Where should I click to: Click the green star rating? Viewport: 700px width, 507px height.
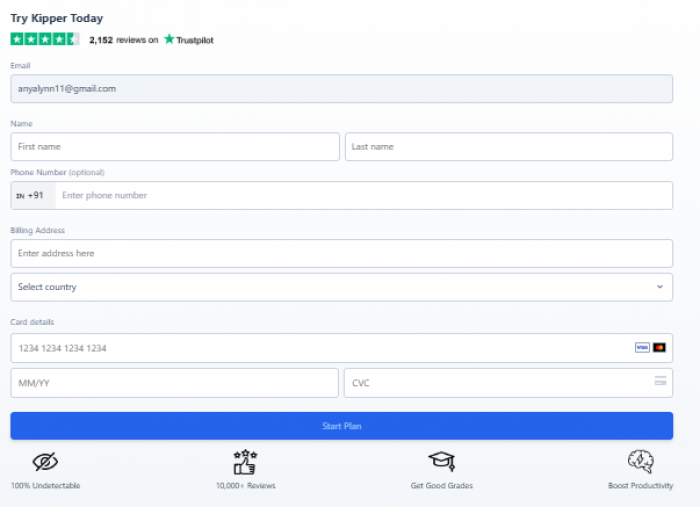pyautogui.click(x=45, y=39)
